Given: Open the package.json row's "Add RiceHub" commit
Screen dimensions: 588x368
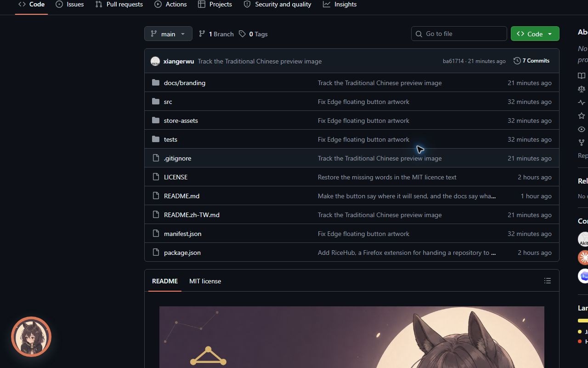Looking at the screenshot, I should pos(407,253).
